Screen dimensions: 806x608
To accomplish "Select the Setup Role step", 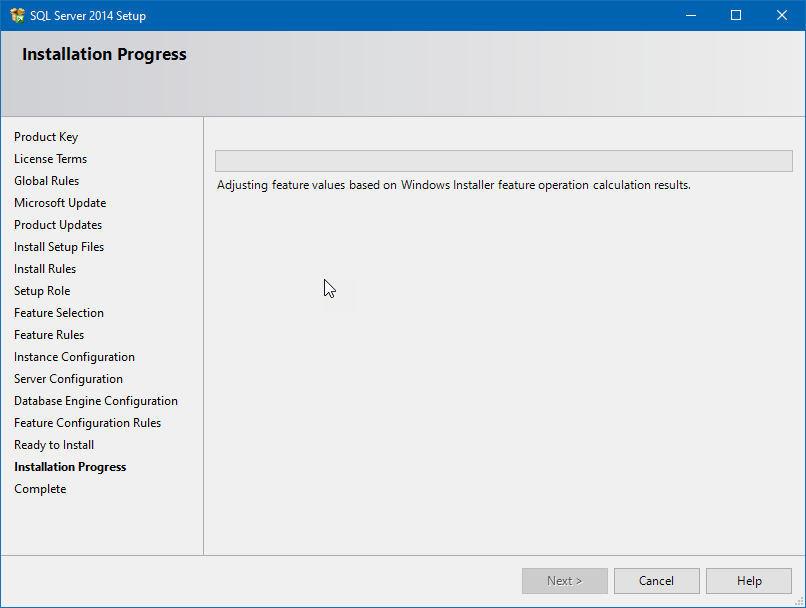I will coord(42,291).
